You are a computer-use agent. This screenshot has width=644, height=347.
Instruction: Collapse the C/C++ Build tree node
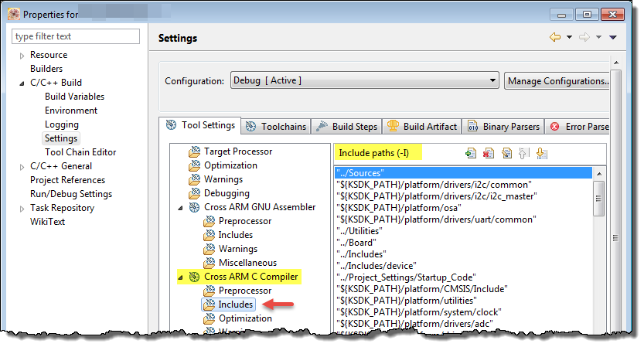pos(22,83)
